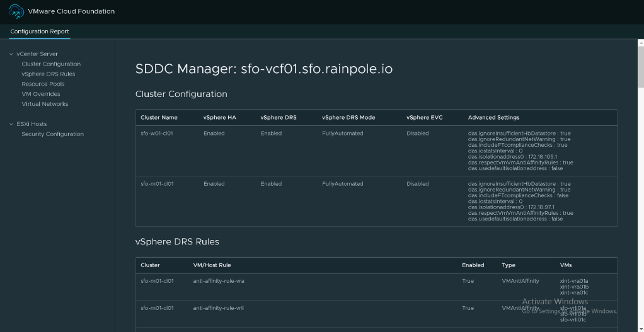Click the VMware Cloud Foundation logo icon
Viewport: 644px width, 332px height.
click(16, 11)
